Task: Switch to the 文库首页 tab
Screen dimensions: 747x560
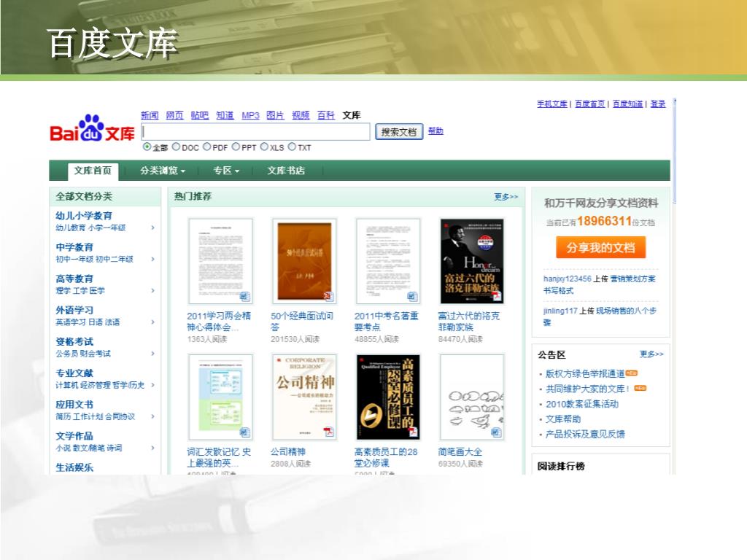Action: point(93,171)
